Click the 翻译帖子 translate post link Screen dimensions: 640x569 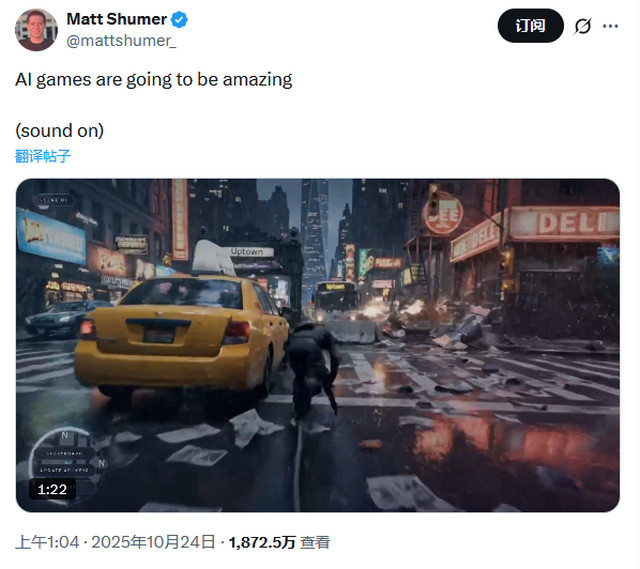click(43, 156)
